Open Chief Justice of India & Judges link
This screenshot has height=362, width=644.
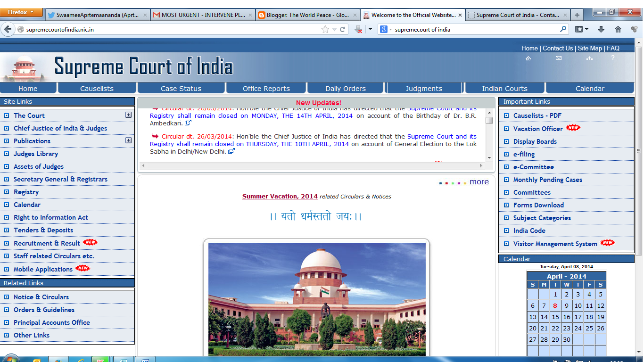pos(60,128)
